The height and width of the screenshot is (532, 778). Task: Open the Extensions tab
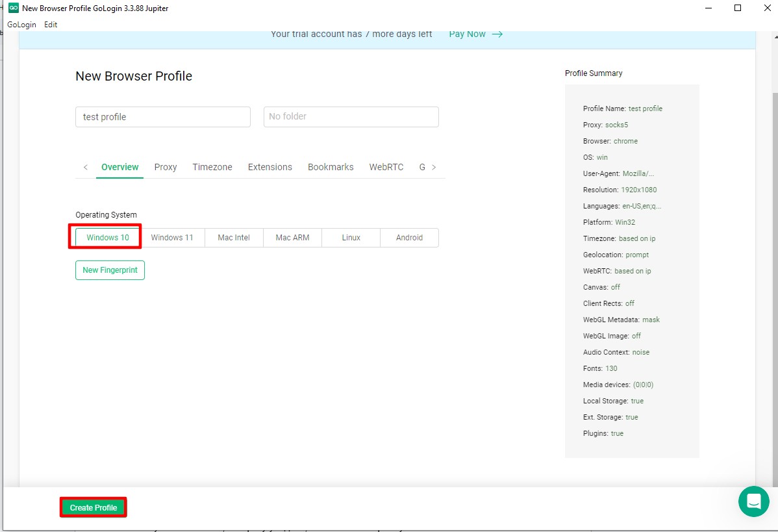[270, 167]
